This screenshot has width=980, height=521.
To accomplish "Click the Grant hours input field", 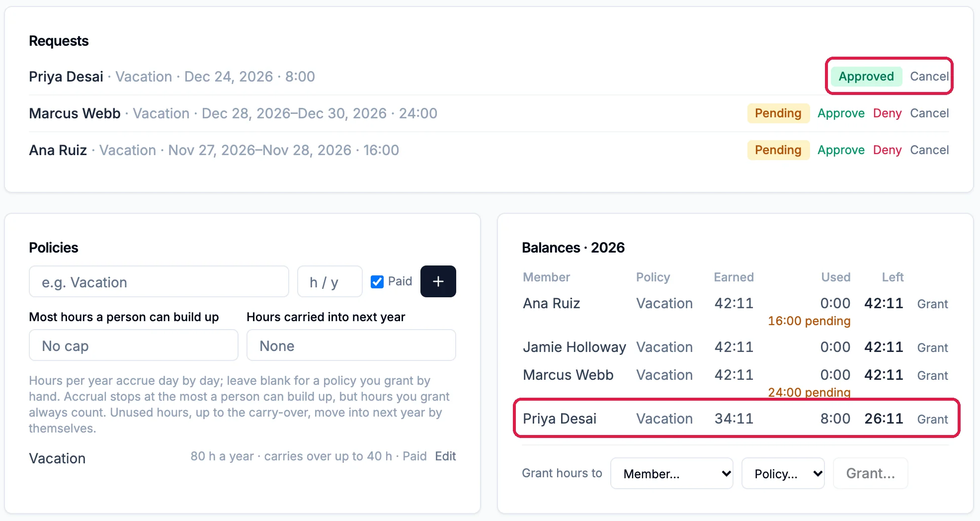I will 870,473.
